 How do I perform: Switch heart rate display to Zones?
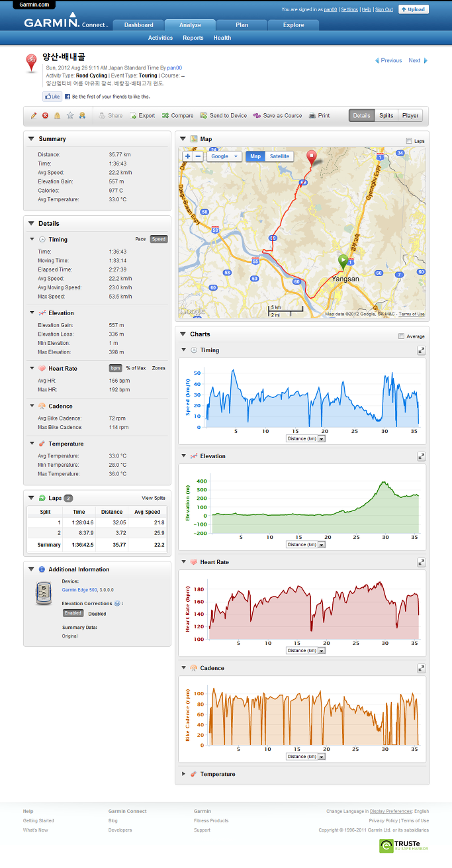(x=159, y=368)
